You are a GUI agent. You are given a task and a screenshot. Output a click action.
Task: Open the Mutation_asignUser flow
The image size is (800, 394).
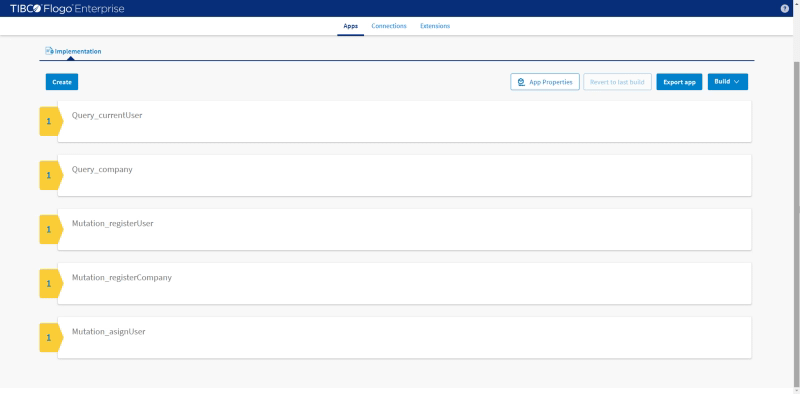pyautogui.click(x=405, y=338)
